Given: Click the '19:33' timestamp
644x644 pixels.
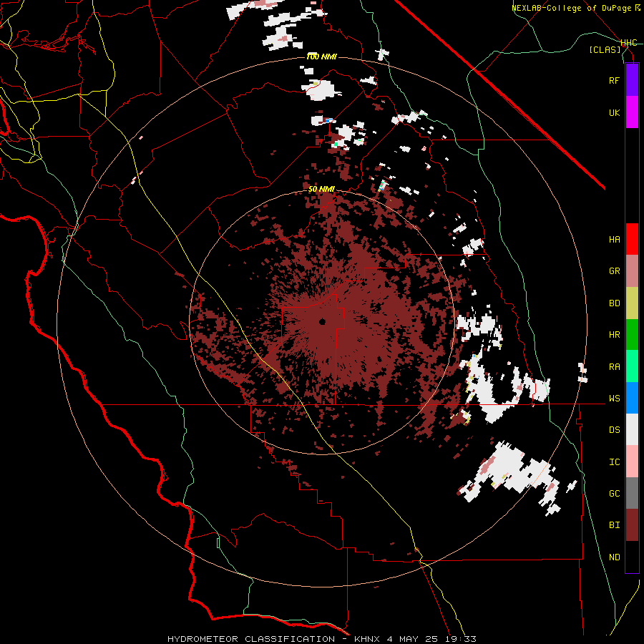Looking at the screenshot, I should coord(459,639).
